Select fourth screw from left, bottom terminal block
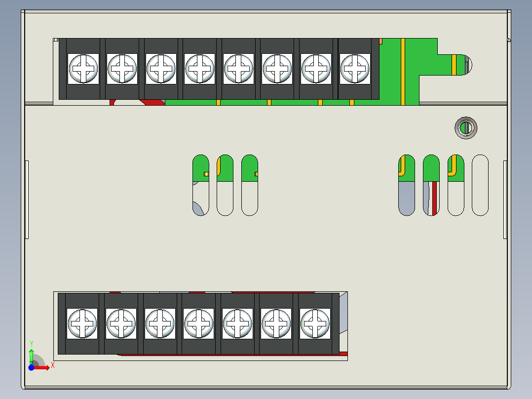Image resolution: width=532 pixels, height=399 pixels. click(198, 323)
